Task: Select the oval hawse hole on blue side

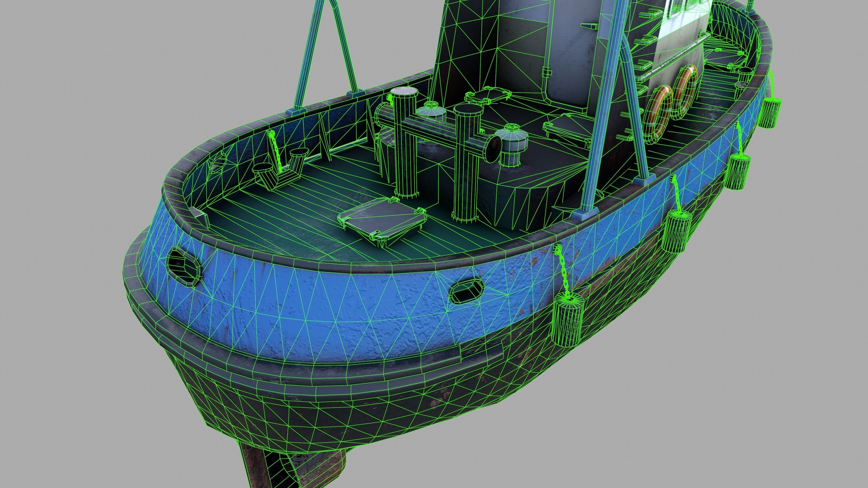Action: point(467,292)
